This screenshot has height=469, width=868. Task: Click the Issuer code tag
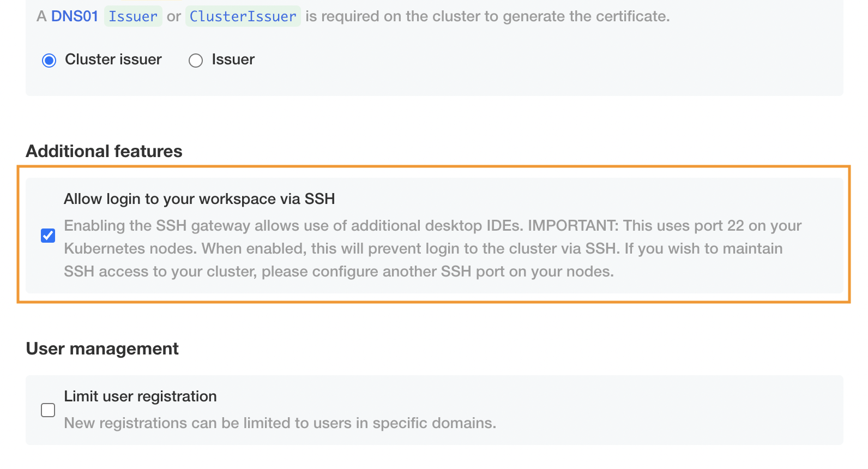click(x=133, y=16)
